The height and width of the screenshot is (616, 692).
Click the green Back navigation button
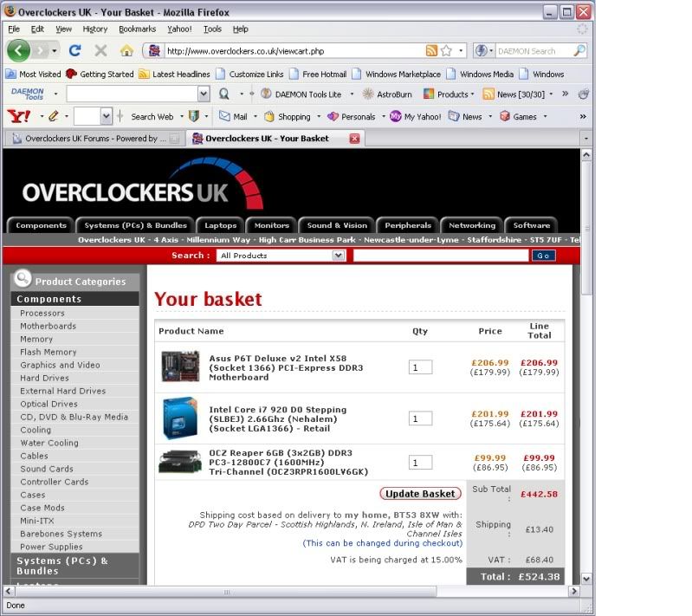tap(19, 50)
